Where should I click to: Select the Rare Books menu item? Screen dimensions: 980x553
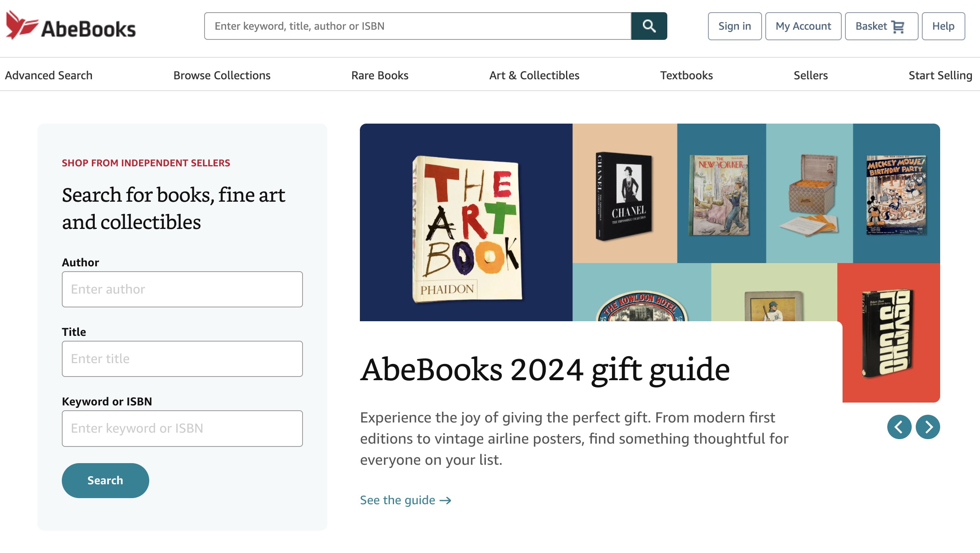click(380, 75)
